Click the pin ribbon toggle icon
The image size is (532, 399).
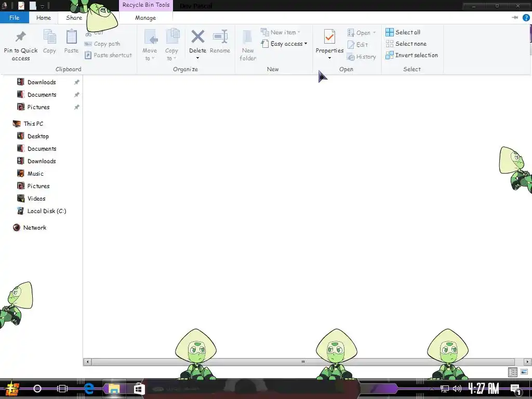point(515,18)
